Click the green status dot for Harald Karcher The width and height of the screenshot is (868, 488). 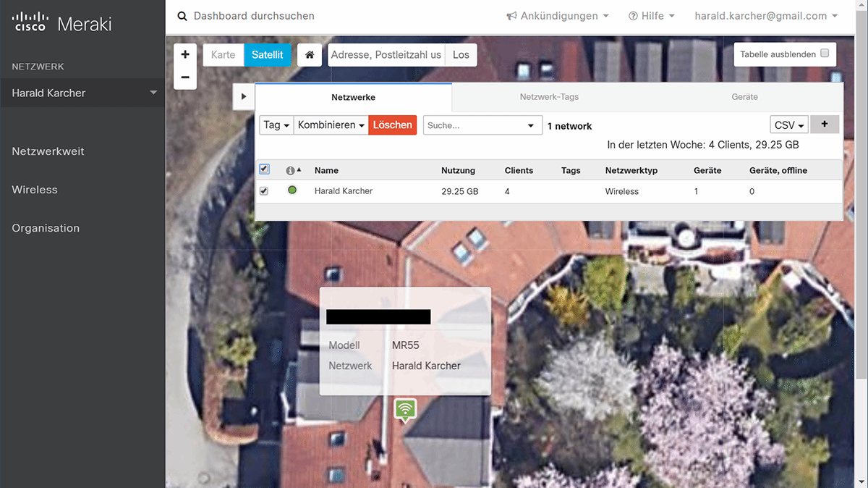pos(292,190)
